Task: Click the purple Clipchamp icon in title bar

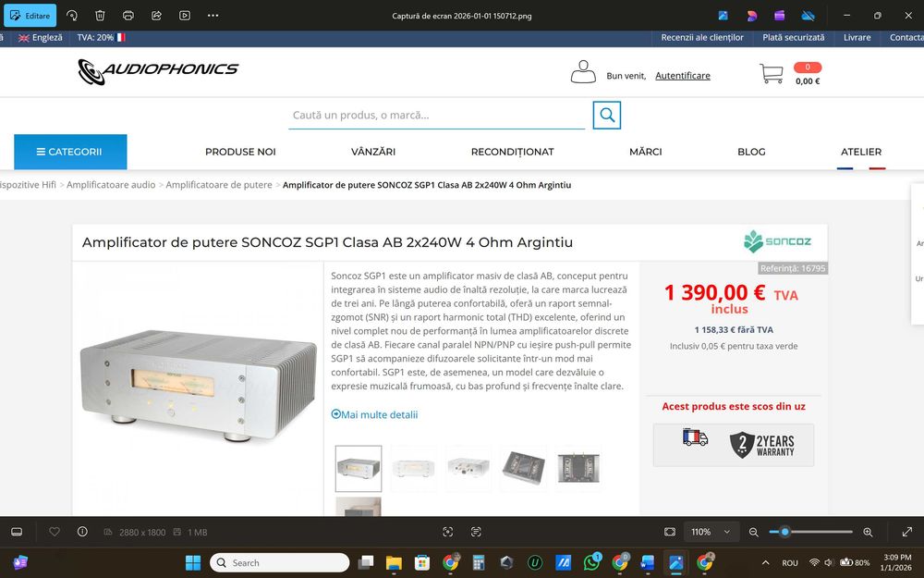Action: tap(780, 16)
